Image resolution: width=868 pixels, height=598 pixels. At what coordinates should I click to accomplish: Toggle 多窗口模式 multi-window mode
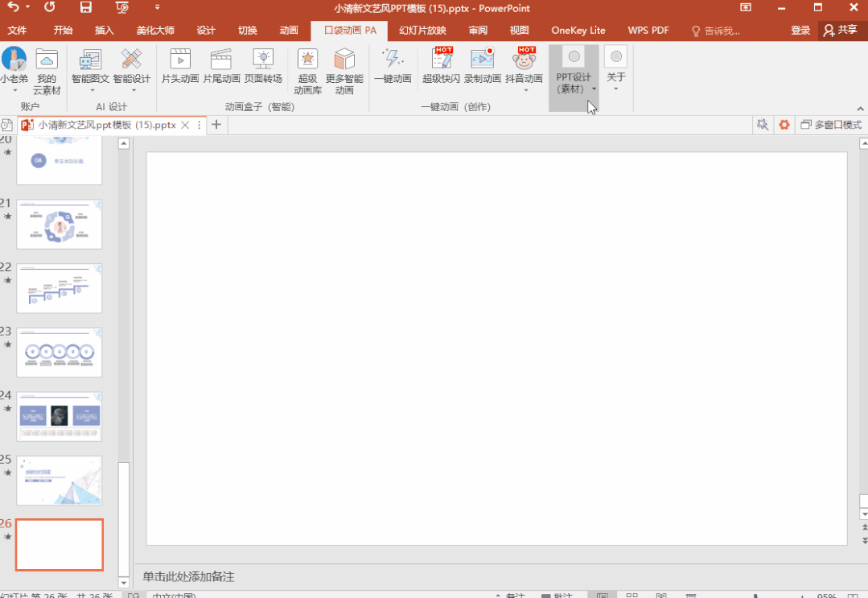point(831,125)
